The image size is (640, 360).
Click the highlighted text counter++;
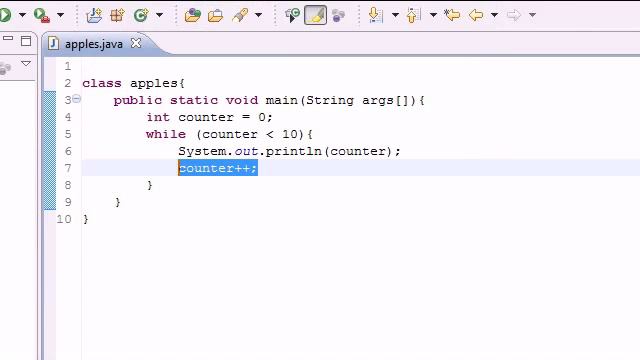pos(218,168)
